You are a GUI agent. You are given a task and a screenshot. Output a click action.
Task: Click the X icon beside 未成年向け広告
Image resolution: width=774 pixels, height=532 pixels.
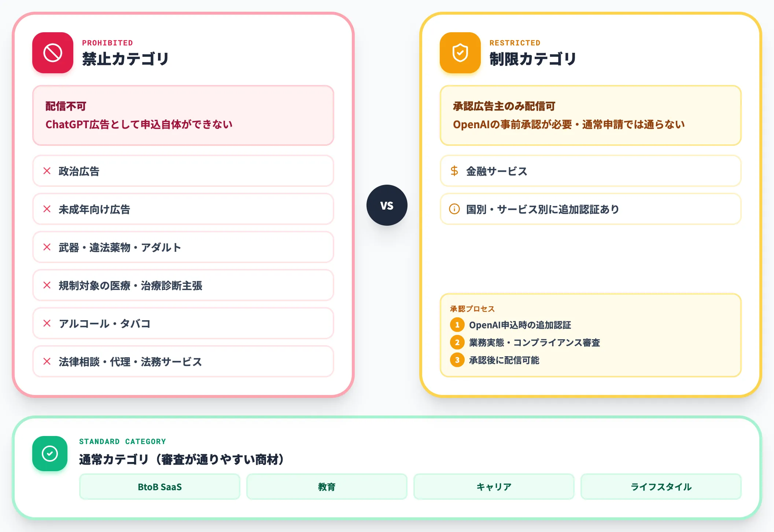coord(47,209)
